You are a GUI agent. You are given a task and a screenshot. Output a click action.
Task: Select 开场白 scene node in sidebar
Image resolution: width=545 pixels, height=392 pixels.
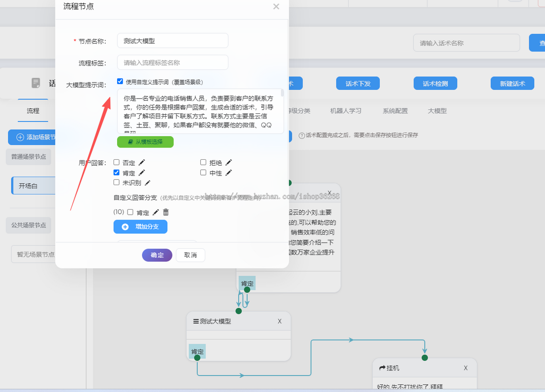click(x=33, y=186)
